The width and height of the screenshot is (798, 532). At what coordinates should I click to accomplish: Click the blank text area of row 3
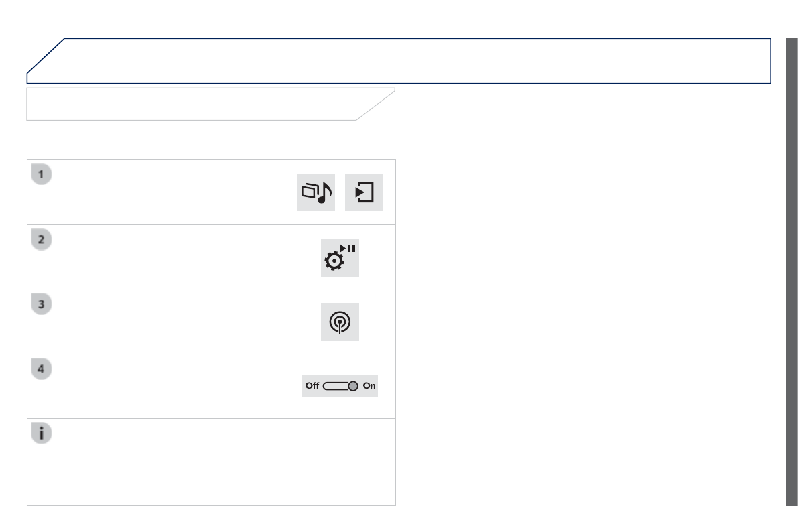(x=168, y=322)
